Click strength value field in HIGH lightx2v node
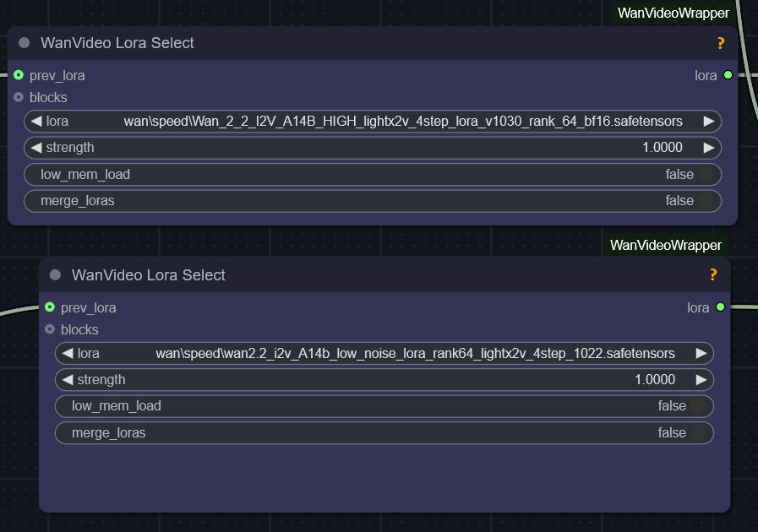This screenshot has width=758, height=532. 373,148
